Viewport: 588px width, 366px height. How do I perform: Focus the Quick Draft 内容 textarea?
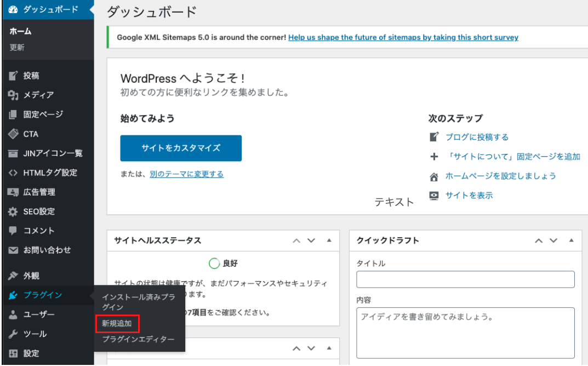tap(465, 333)
